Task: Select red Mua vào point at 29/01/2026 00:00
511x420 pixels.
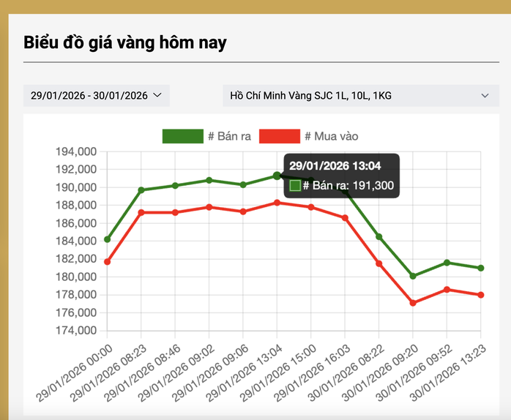Action: click(x=108, y=261)
